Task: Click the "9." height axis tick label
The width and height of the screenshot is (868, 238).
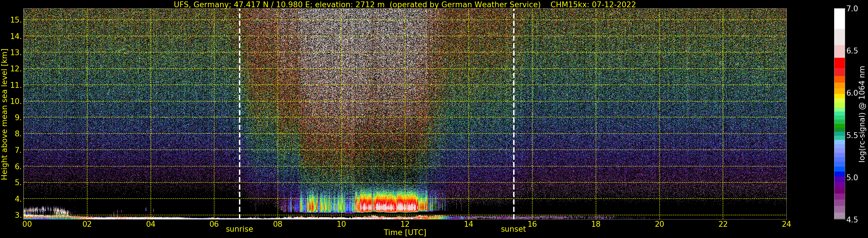Action: click(x=18, y=118)
